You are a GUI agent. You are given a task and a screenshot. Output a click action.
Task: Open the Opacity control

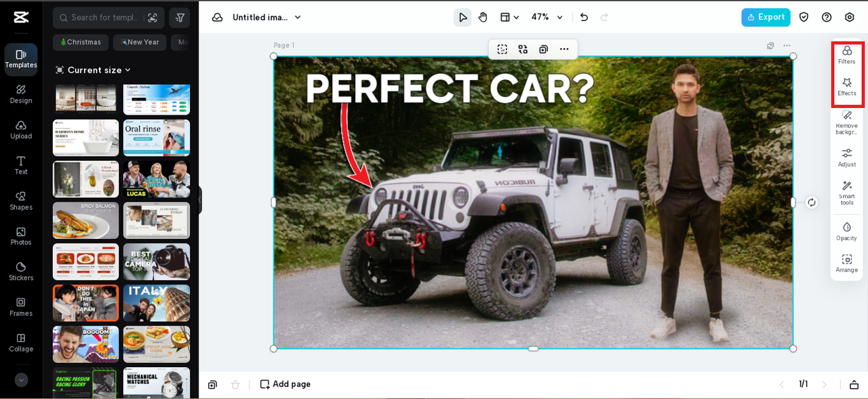click(846, 231)
